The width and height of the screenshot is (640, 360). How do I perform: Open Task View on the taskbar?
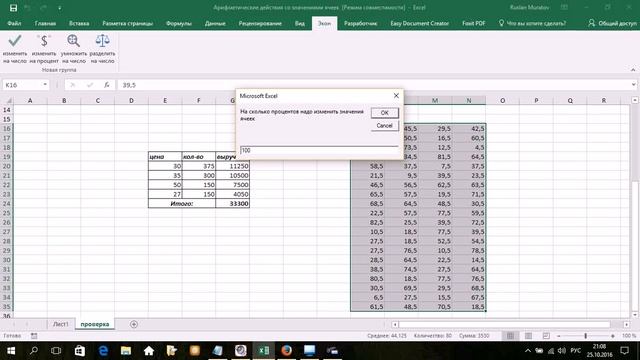click(x=56, y=351)
